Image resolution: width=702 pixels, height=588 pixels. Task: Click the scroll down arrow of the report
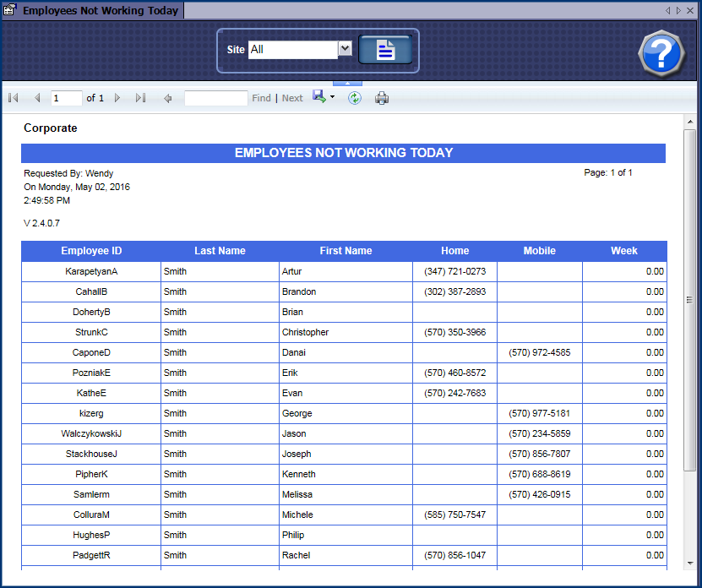[x=690, y=563]
